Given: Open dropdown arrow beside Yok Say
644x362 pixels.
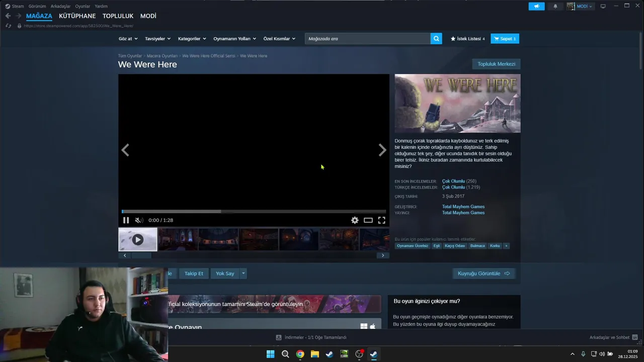Looking at the screenshot, I should [x=244, y=274].
